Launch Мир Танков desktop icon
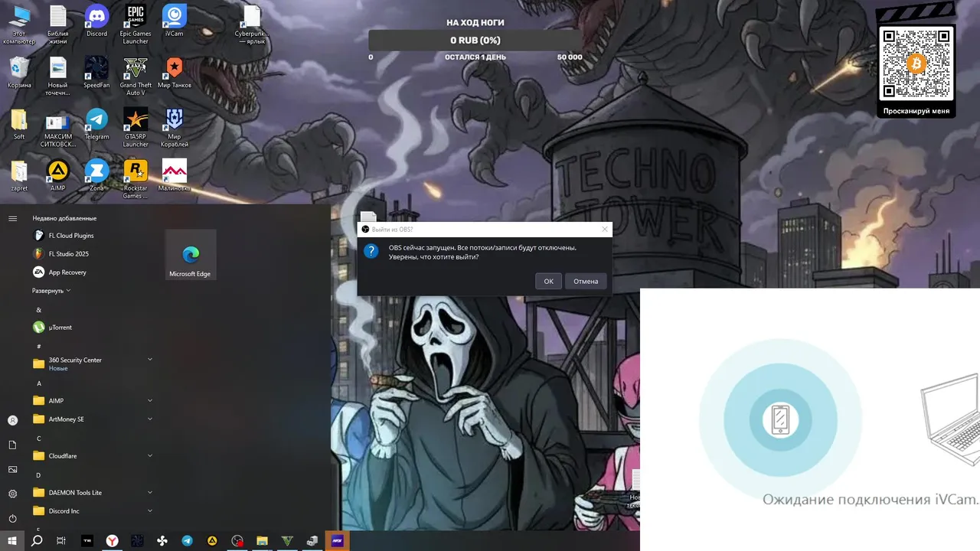Viewport: 980px width, 551px height. pyautogui.click(x=175, y=72)
